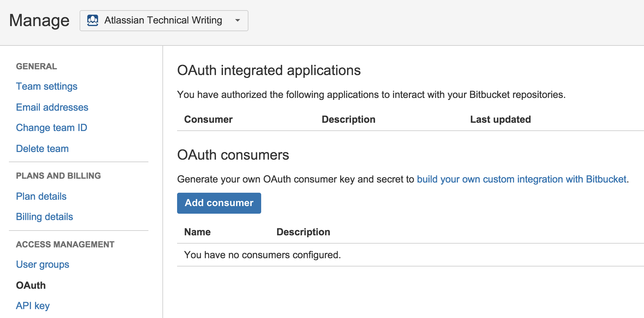
Task: Open the Delete team option
Action: click(42, 149)
